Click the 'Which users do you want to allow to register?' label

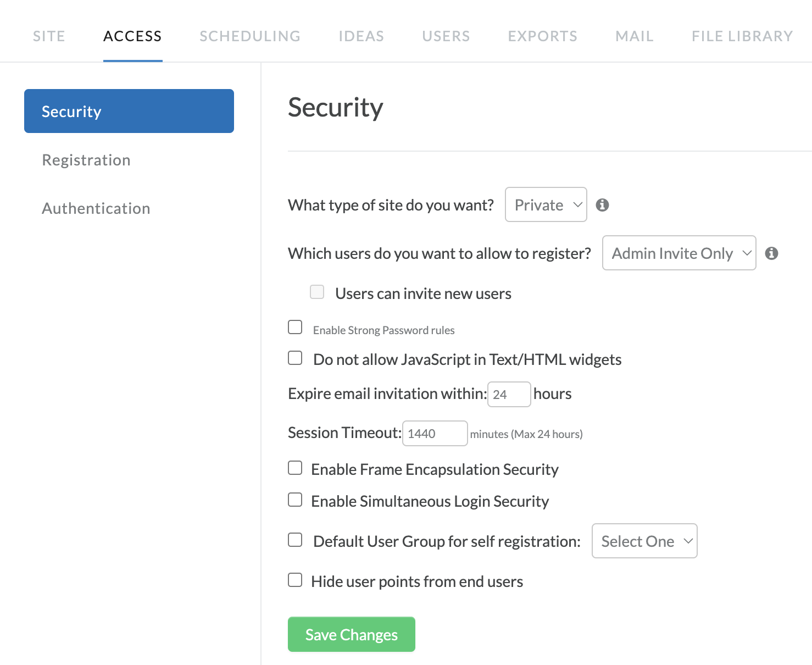(x=440, y=253)
